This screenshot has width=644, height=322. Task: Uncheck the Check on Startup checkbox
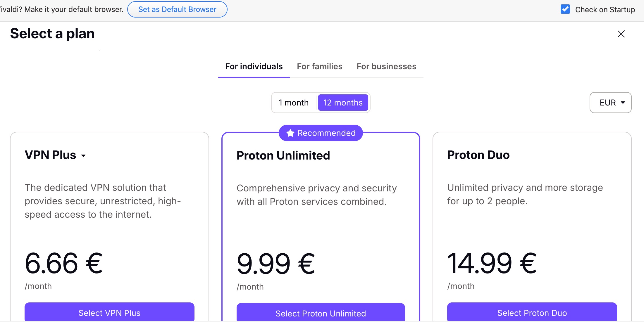[565, 9]
